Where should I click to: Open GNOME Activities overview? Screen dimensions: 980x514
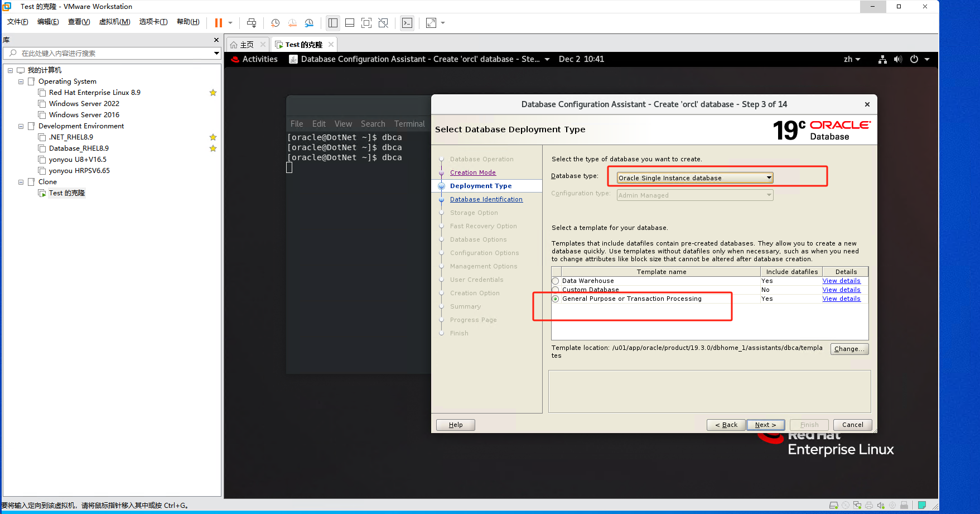[254, 59]
